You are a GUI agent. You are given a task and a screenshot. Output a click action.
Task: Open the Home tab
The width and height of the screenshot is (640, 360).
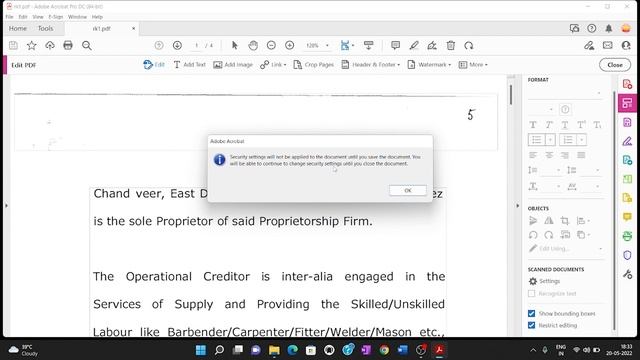coord(18,29)
